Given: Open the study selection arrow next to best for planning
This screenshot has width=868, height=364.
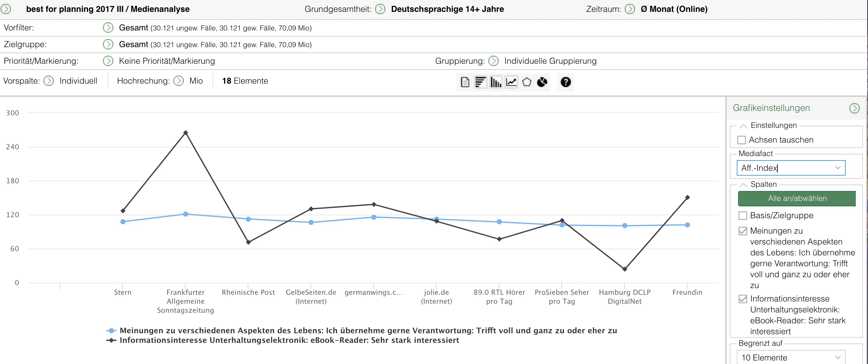Looking at the screenshot, I should [x=6, y=9].
